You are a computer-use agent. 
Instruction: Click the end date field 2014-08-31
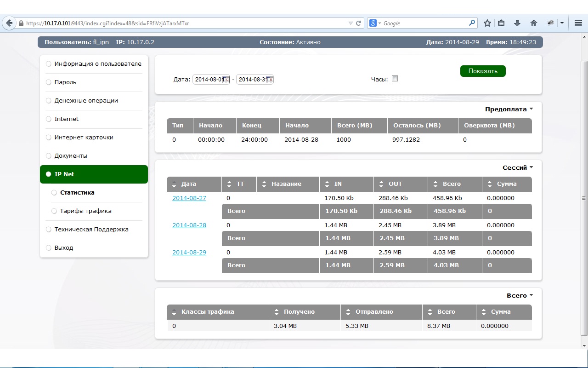[x=255, y=79]
